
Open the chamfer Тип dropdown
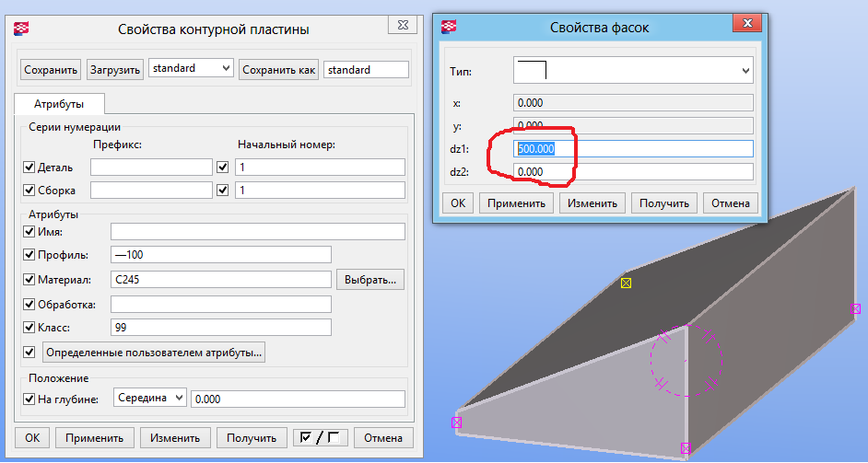tap(633, 70)
